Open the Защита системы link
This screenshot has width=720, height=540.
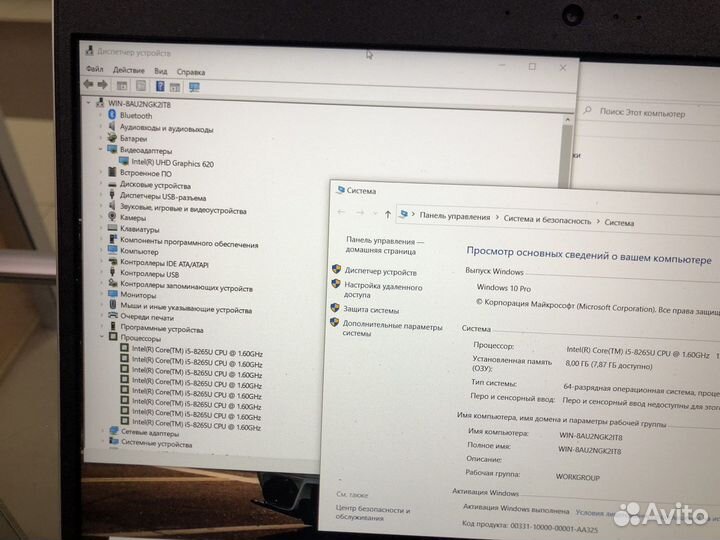(x=370, y=310)
